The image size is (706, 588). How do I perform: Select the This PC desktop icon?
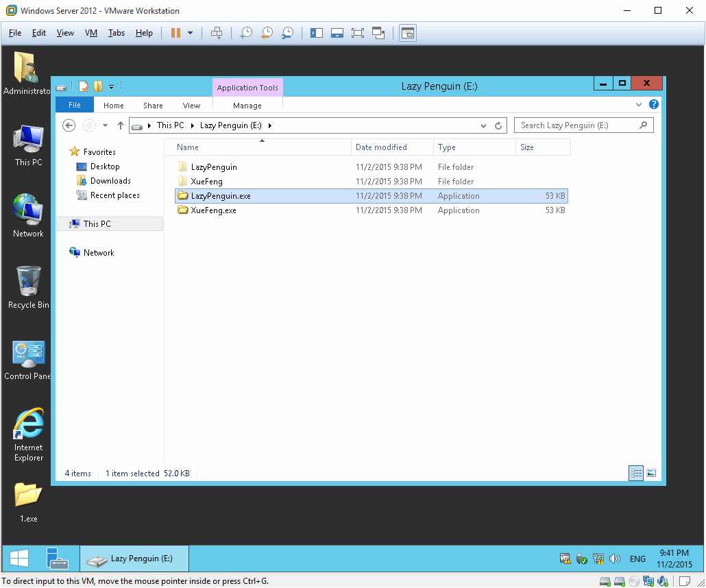pos(28,146)
